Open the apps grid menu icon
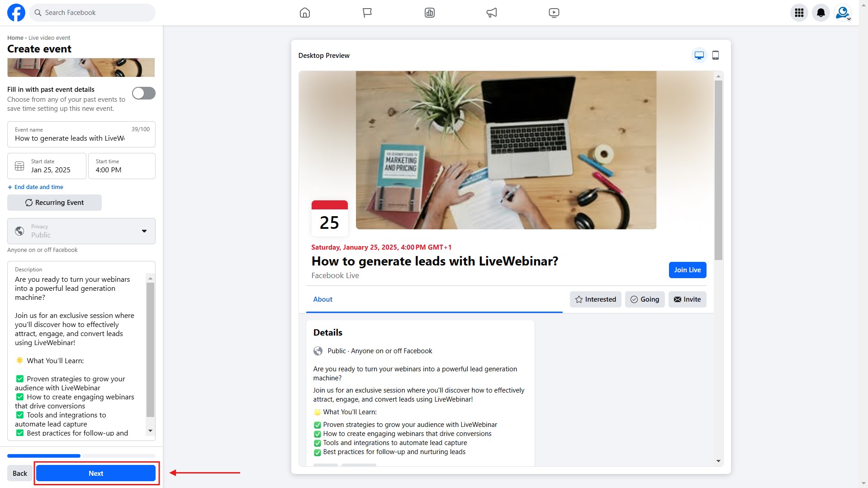Screen dimensions: 868x488 click(799, 13)
